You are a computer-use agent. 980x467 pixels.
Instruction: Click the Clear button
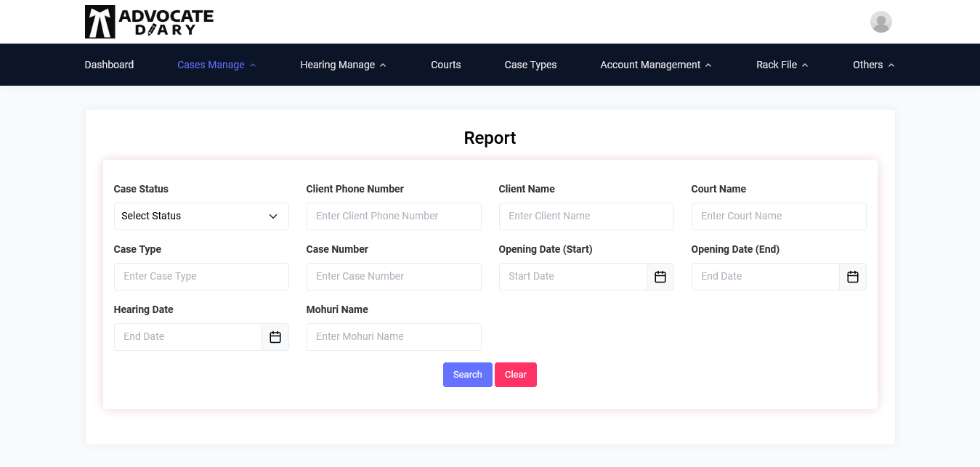point(515,375)
